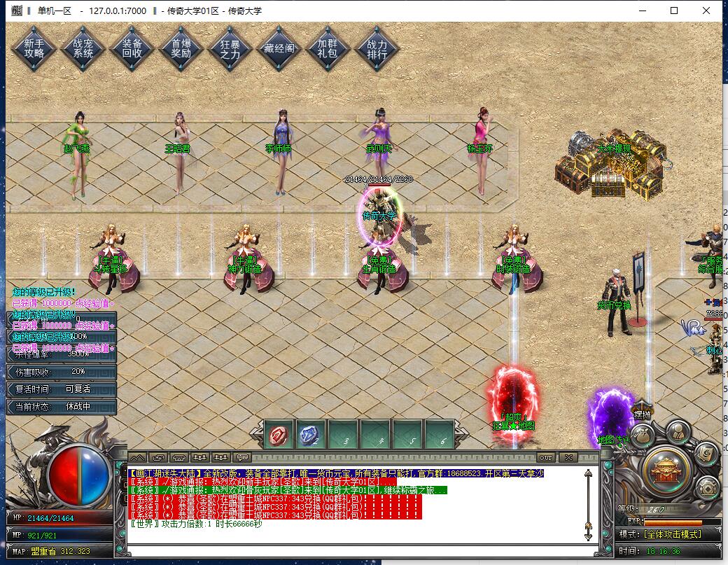Collapse the 复活时间 可复活 status row arrow
728x565 pixels.
[12, 389]
